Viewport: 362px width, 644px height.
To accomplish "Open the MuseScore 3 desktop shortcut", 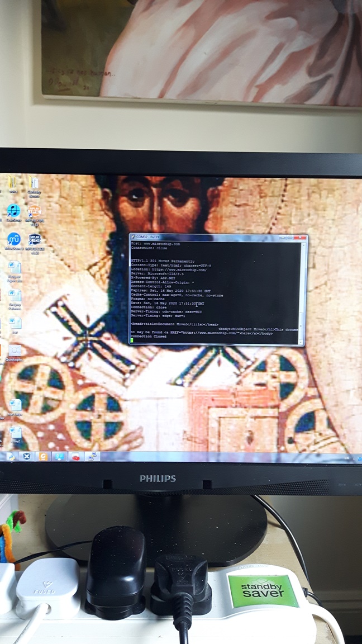I will pos(13,241).
